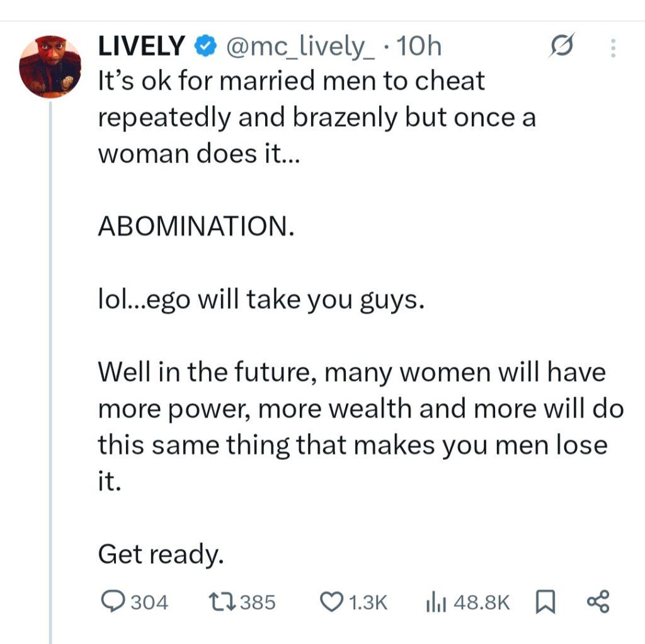Open the Grok explain-post icon
This screenshot has height=644, width=645.
(561, 45)
